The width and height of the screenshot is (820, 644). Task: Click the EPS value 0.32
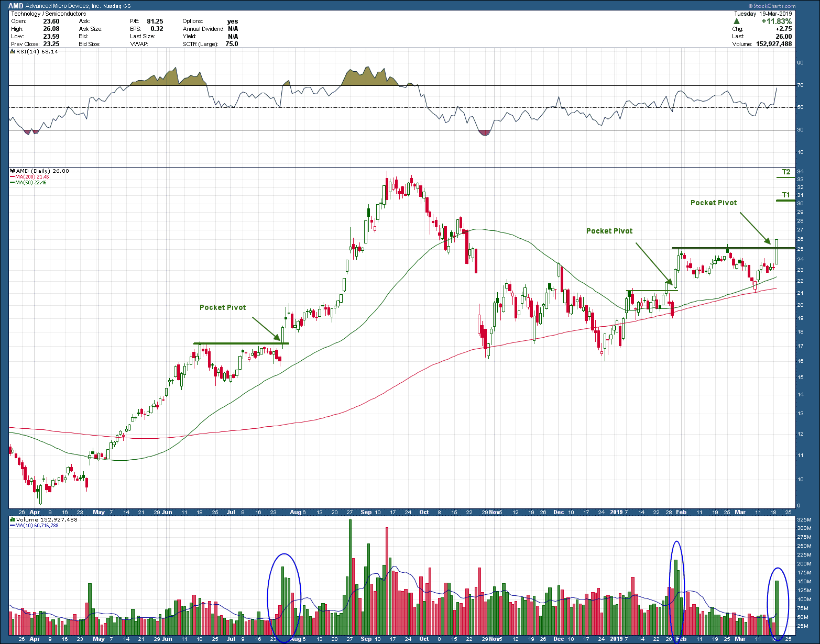coord(157,29)
